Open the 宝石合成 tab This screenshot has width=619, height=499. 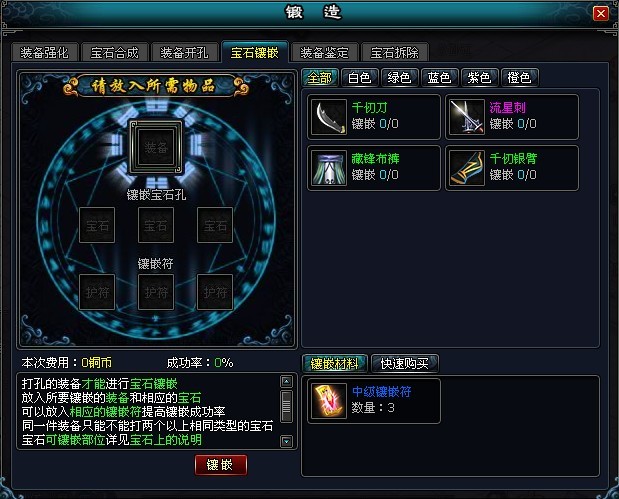(x=114, y=53)
